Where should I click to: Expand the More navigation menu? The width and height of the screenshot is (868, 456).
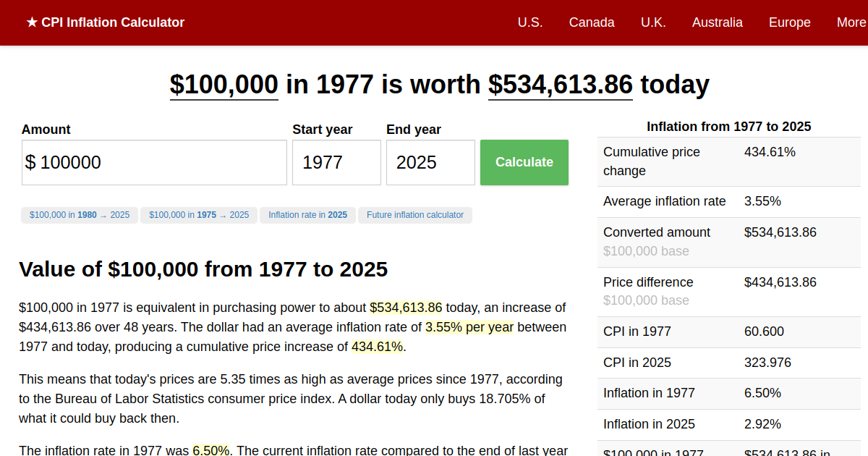click(852, 22)
